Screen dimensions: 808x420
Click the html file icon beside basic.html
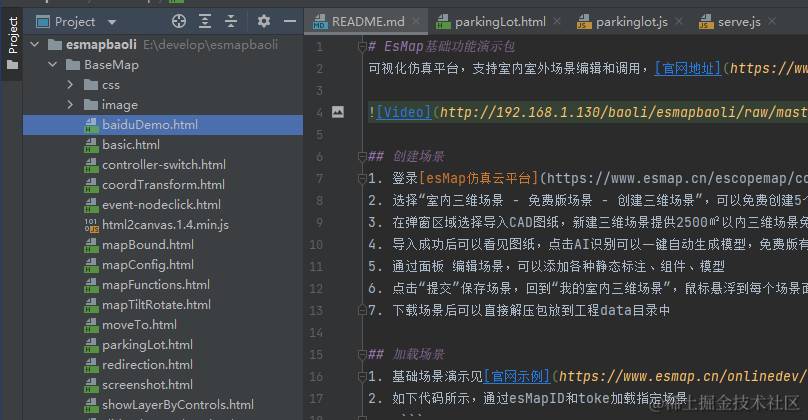(91, 145)
